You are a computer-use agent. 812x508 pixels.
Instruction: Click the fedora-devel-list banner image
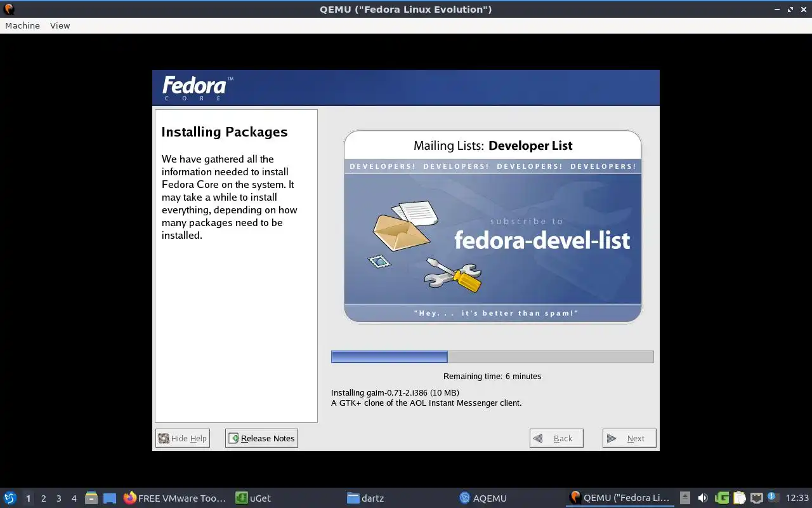[493, 227]
